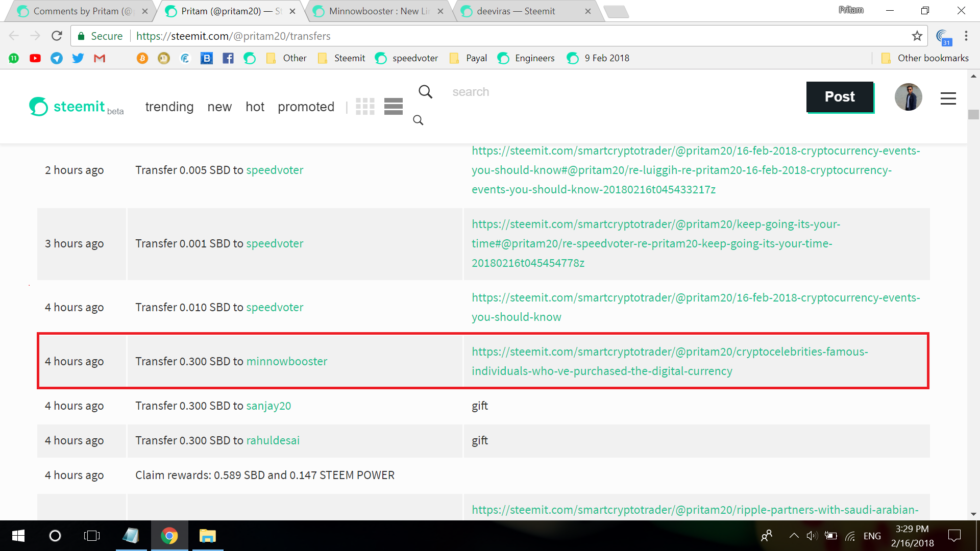Open the trending menu item

coord(169,107)
